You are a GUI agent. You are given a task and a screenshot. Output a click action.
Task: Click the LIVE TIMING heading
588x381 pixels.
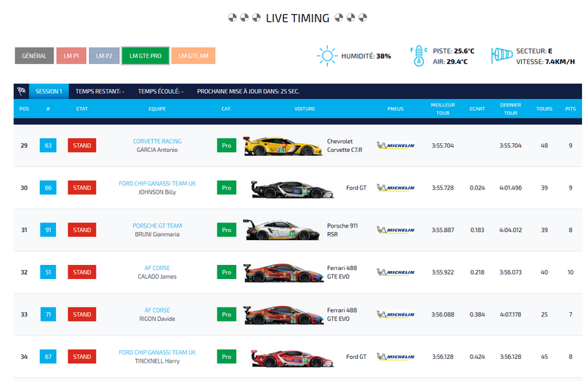[x=298, y=18]
